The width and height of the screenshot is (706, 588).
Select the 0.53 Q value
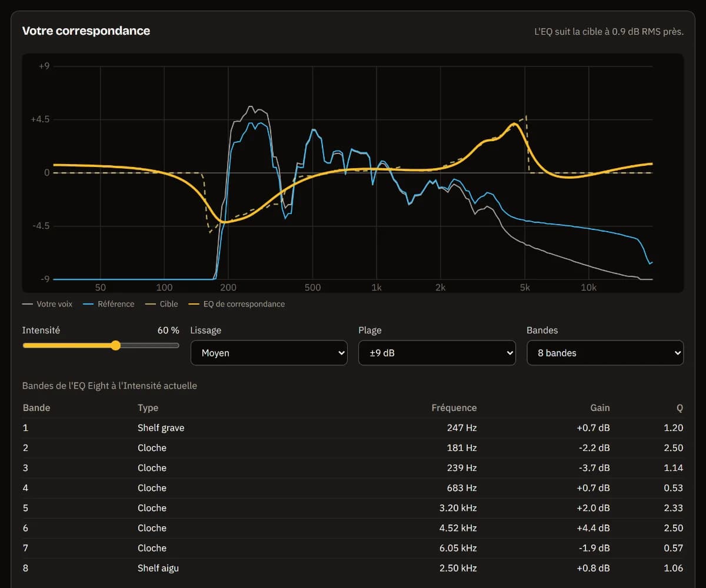click(x=674, y=487)
